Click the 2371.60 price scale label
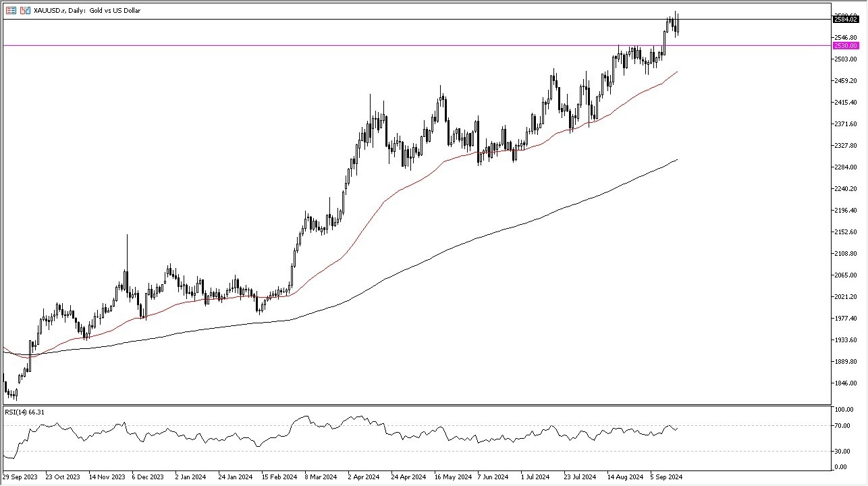This screenshot has width=868, height=486. tap(846, 124)
